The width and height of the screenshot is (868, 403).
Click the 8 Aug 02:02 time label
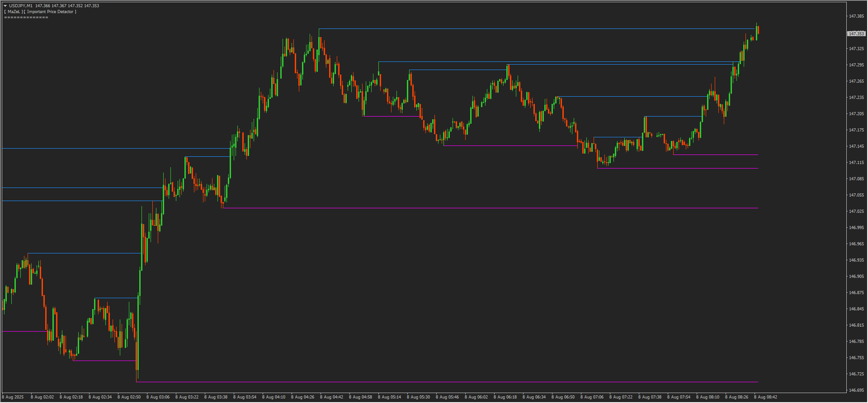point(42,398)
